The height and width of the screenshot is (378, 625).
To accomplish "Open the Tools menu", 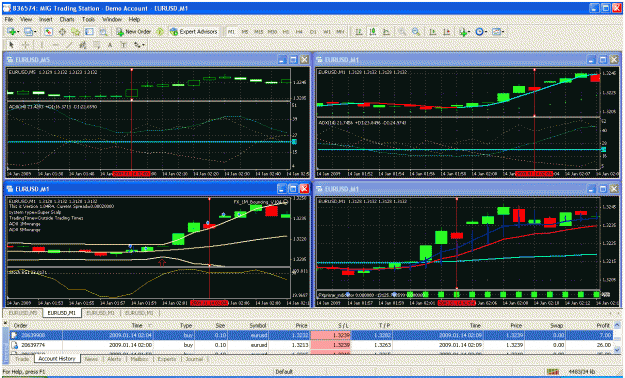I will [88, 19].
